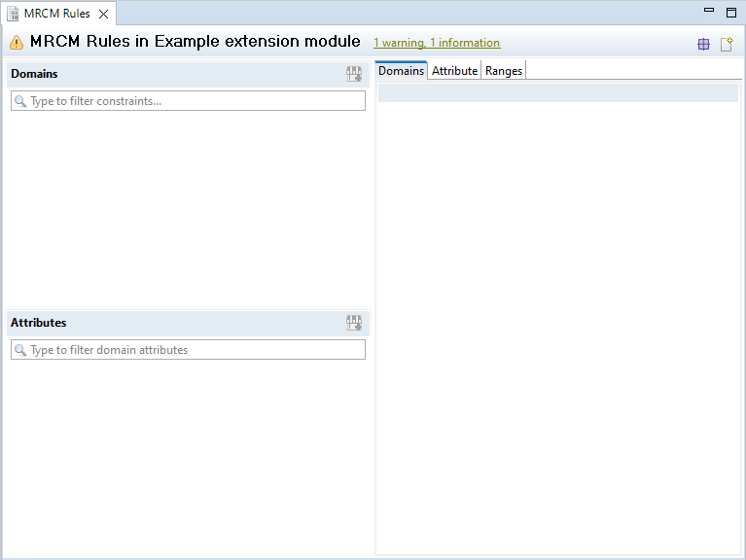Image resolution: width=746 pixels, height=560 pixels.
Task: Click the magnifier in domain attributes filter
Action: pos(20,350)
